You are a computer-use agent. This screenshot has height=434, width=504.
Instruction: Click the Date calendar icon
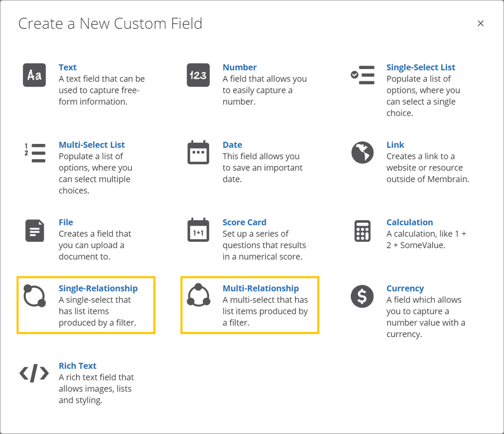point(198,152)
